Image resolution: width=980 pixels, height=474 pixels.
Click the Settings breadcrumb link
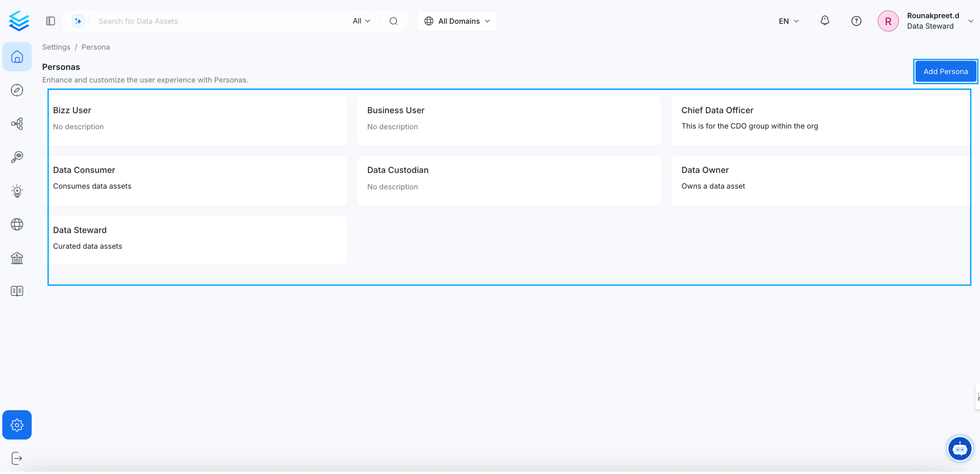click(x=56, y=47)
